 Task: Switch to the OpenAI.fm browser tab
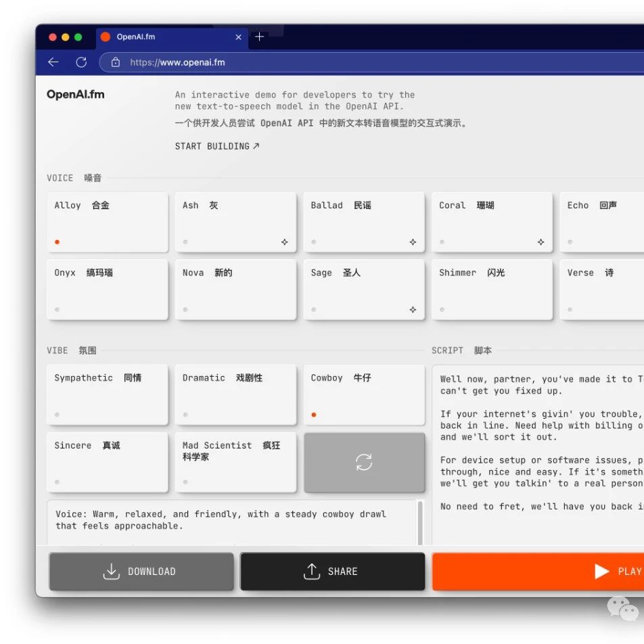[x=172, y=37]
